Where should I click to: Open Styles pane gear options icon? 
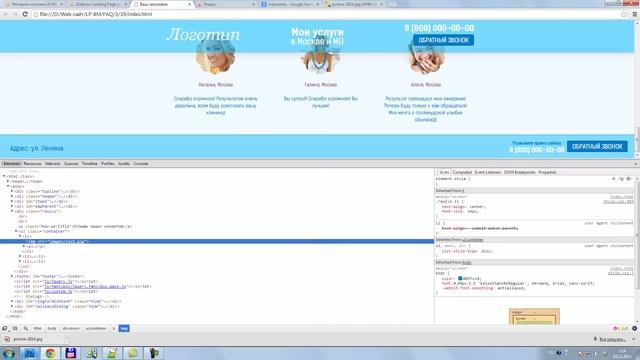[x=629, y=179]
